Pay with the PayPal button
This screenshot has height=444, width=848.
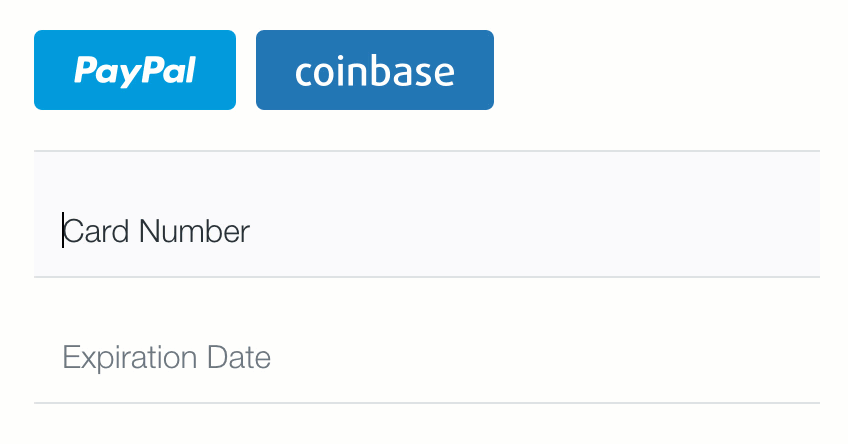coord(135,70)
